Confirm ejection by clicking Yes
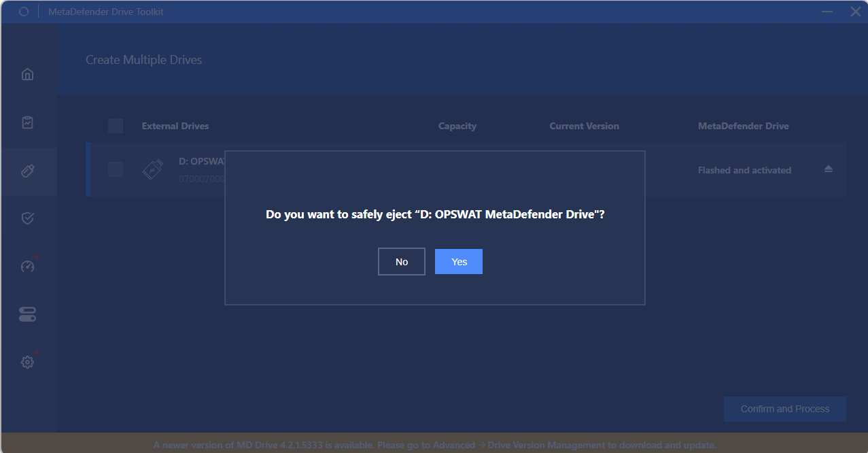Image resolution: width=868 pixels, height=453 pixels. [459, 262]
